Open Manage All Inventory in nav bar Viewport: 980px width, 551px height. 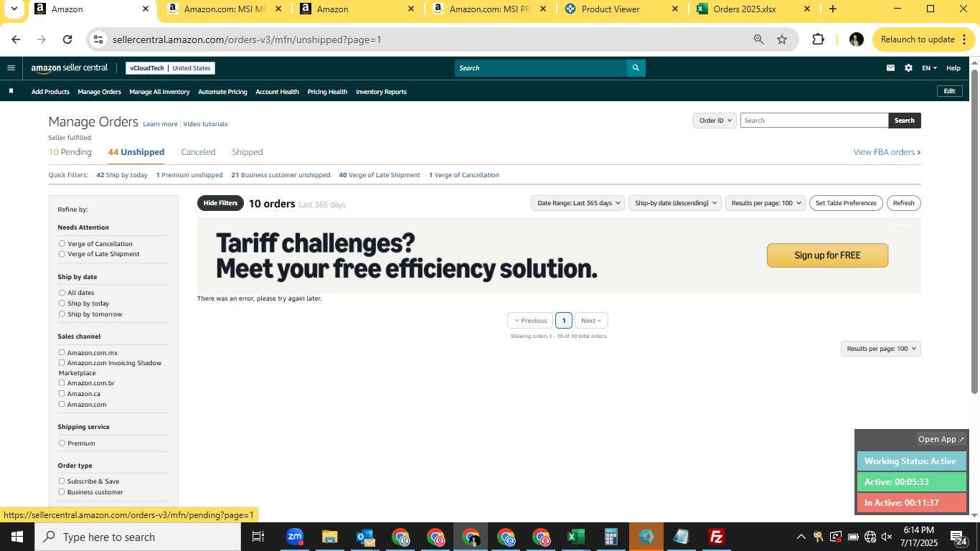(x=159, y=92)
